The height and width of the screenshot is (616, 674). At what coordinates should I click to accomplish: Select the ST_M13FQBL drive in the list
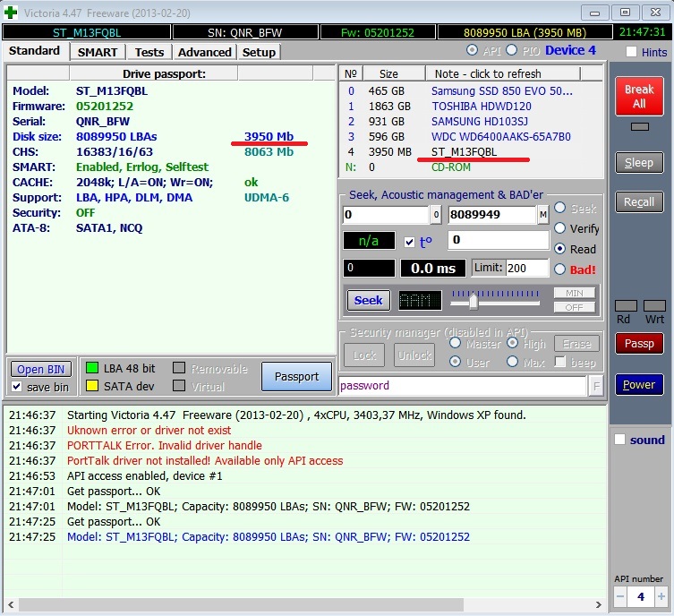pyautogui.click(x=471, y=151)
